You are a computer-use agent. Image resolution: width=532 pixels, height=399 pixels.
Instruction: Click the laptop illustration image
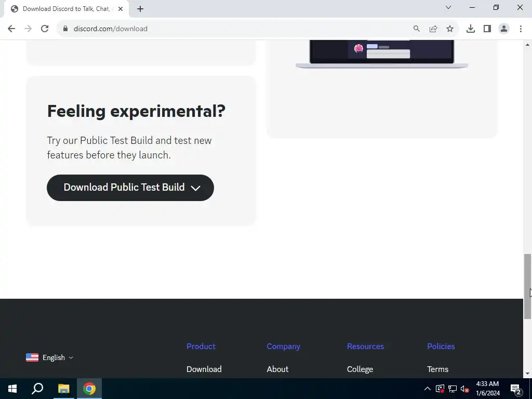click(x=382, y=54)
